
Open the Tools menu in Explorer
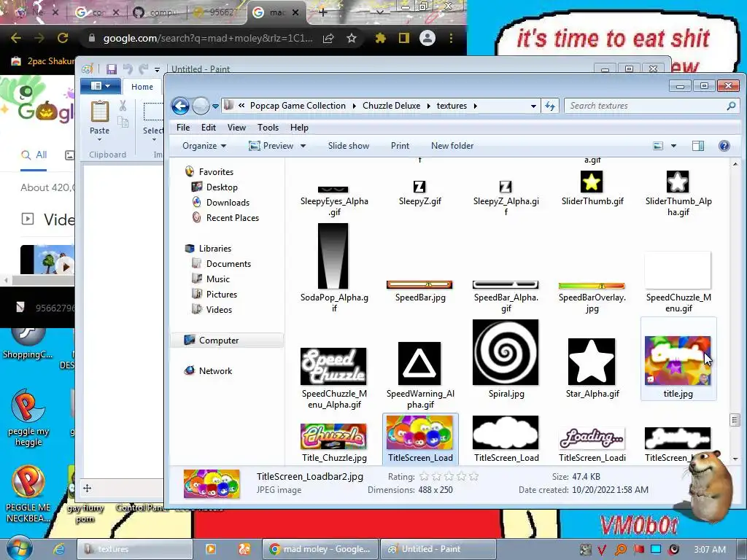point(268,128)
